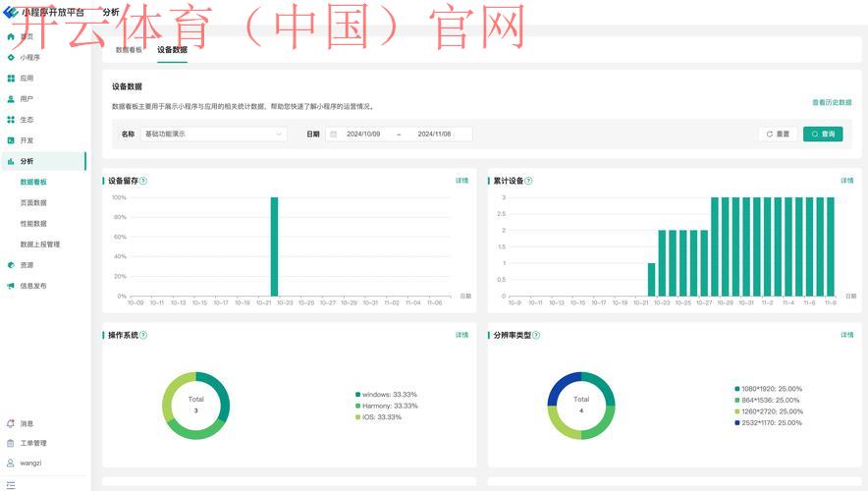Click the 设备数据 section heading
The image size is (868, 491).
(127, 86)
